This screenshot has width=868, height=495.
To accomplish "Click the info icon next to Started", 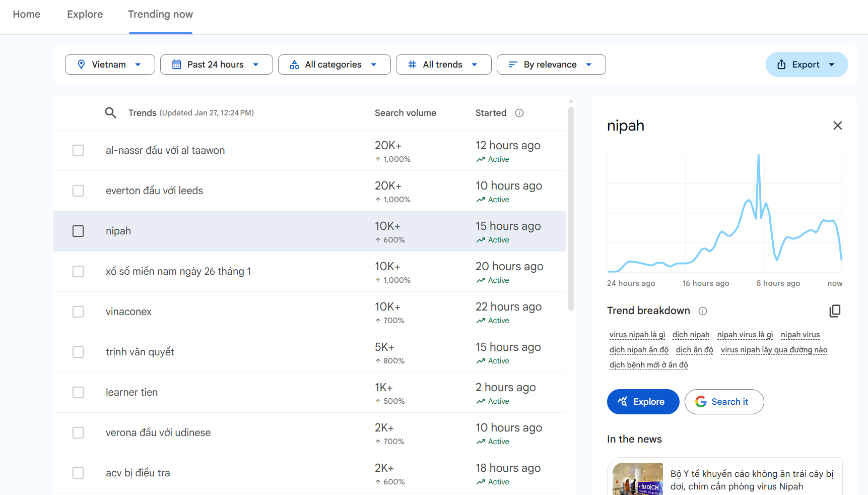I will pyautogui.click(x=519, y=113).
